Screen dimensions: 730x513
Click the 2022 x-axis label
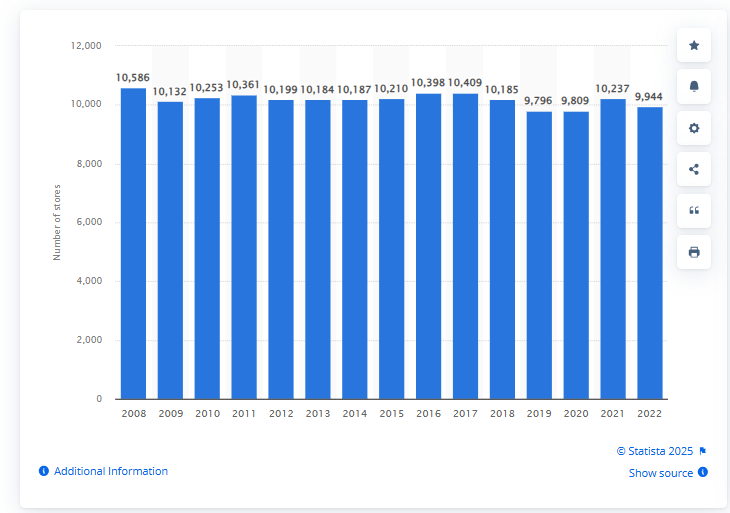tap(649, 413)
